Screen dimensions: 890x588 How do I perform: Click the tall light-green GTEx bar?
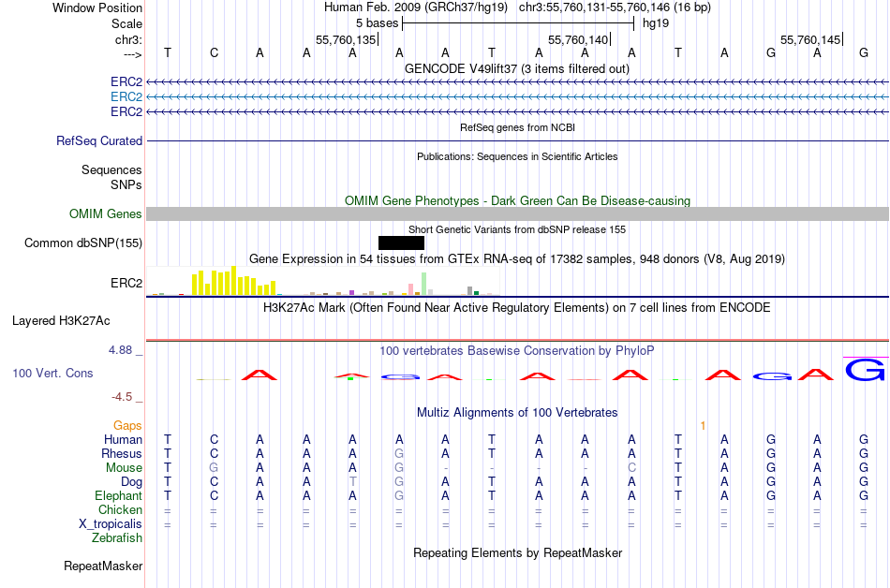click(x=424, y=284)
